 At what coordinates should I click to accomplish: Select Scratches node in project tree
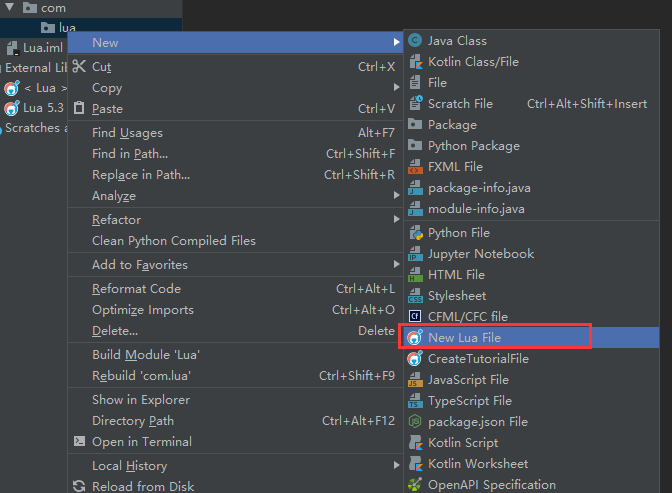point(36,128)
